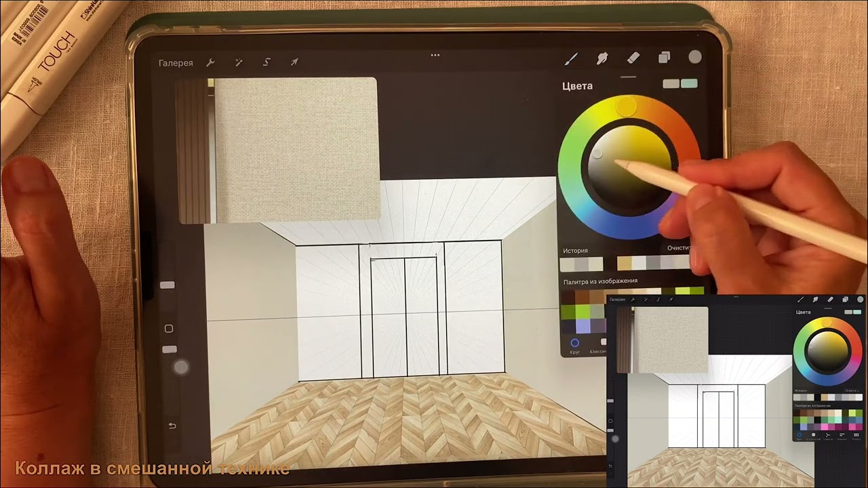This screenshot has width=868, height=488.
Task: Clear color history with Очистить
Action: (678, 249)
